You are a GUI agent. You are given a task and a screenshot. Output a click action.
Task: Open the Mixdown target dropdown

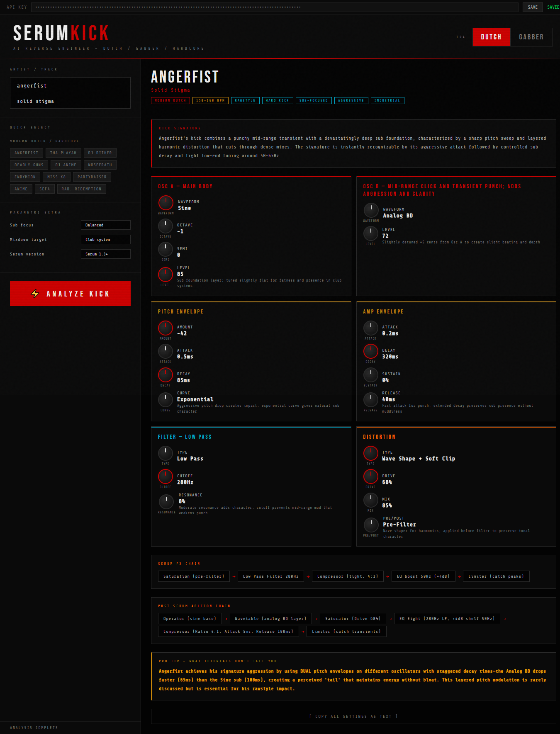tap(106, 239)
